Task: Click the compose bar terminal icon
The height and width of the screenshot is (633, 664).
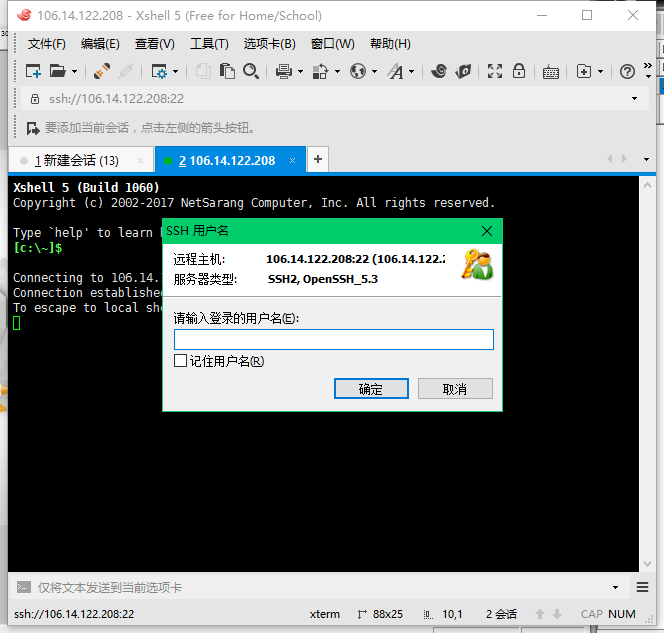Action: tap(24, 587)
